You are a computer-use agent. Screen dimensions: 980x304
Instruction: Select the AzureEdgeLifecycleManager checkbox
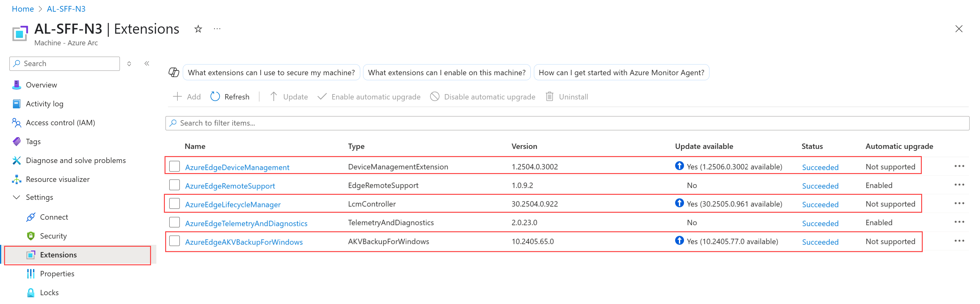175,204
